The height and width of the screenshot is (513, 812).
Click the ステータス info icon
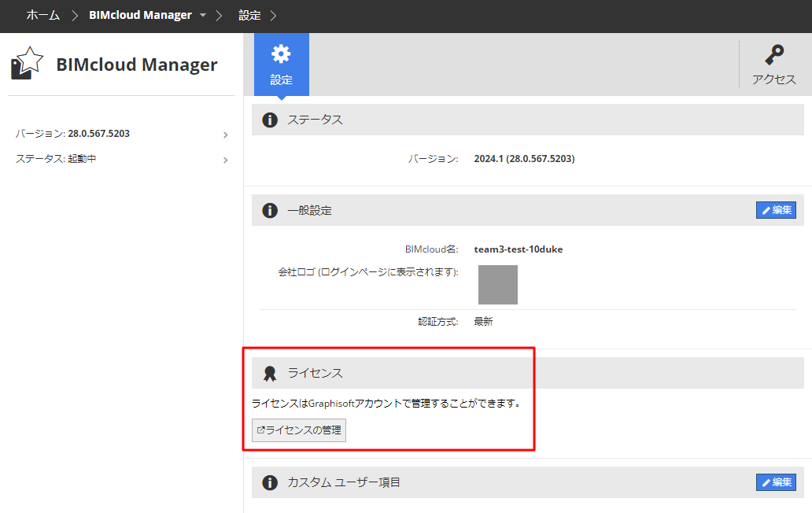(270, 120)
